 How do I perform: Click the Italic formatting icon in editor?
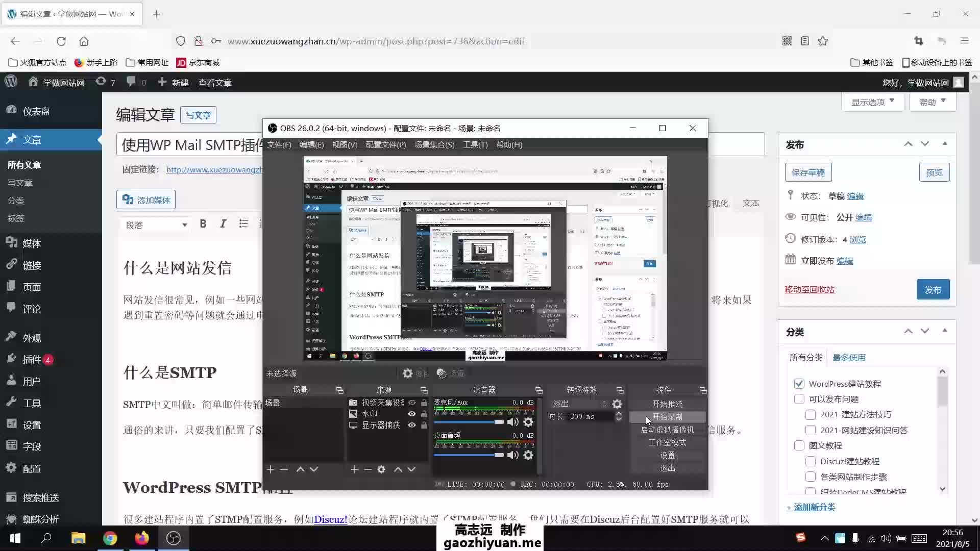(x=223, y=224)
